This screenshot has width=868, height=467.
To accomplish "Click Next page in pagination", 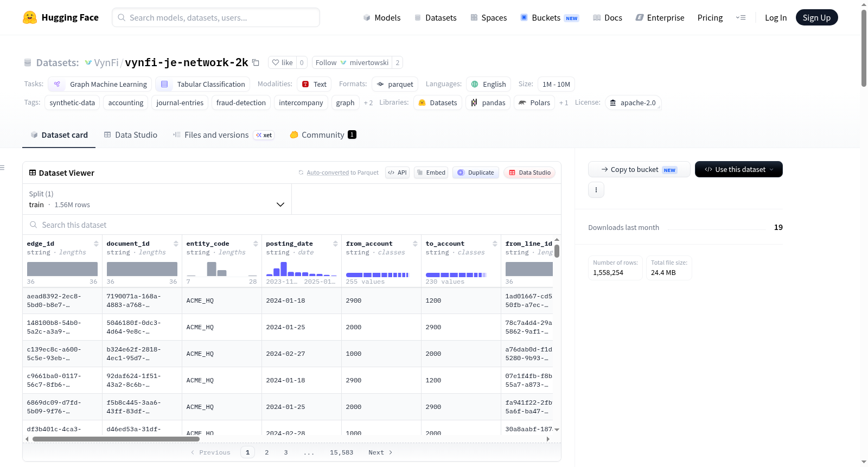I will (x=380, y=452).
